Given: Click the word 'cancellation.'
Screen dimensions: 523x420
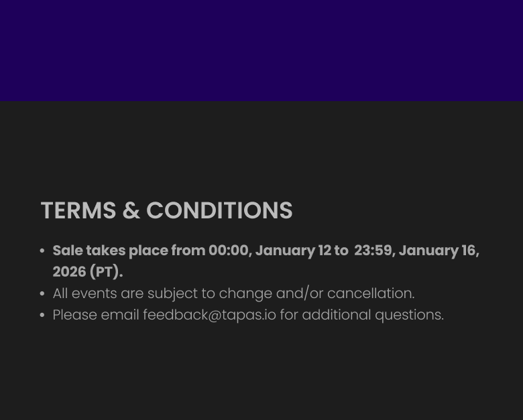Looking at the screenshot, I should click(x=371, y=293).
